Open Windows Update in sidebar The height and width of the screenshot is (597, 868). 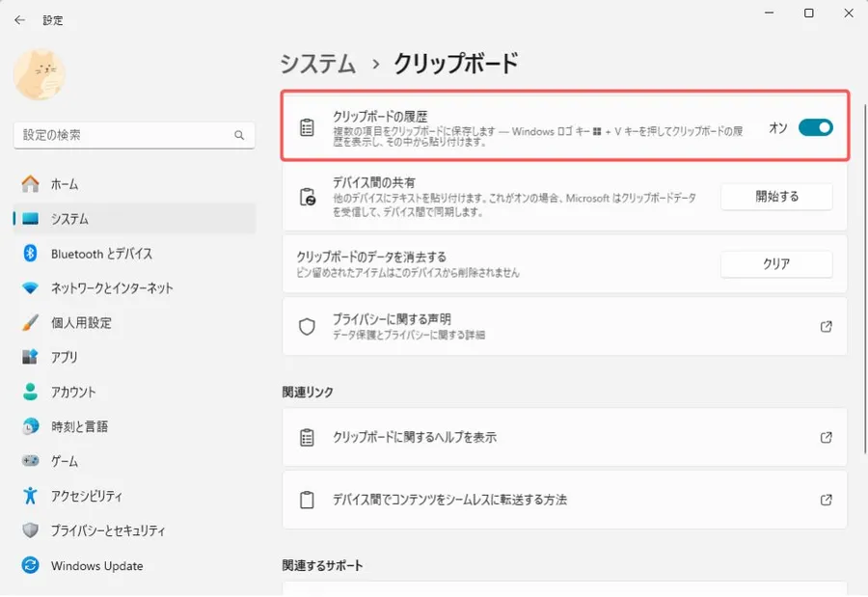[x=96, y=566]
